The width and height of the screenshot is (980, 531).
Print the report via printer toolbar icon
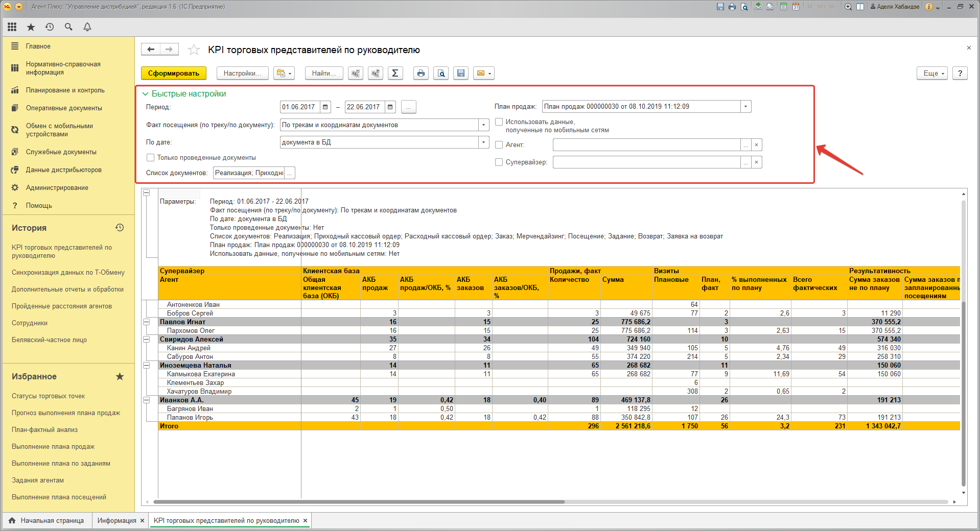[x=421, y=73]
